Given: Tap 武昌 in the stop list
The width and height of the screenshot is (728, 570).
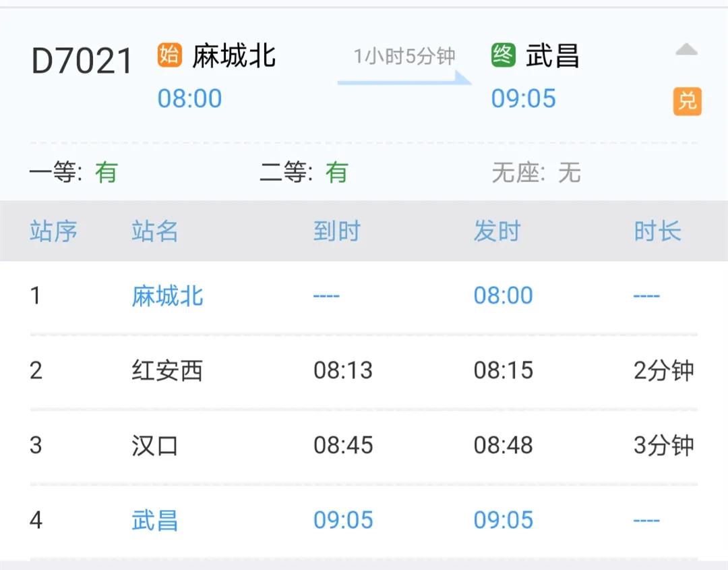Looking at the screenshot, I should click(154, 520).
